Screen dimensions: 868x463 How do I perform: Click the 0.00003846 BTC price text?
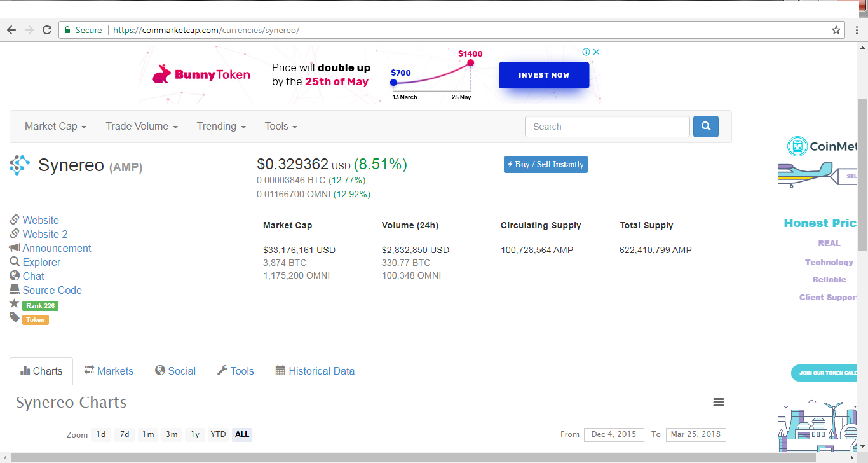pyautogui.click(x=291, y=180)
